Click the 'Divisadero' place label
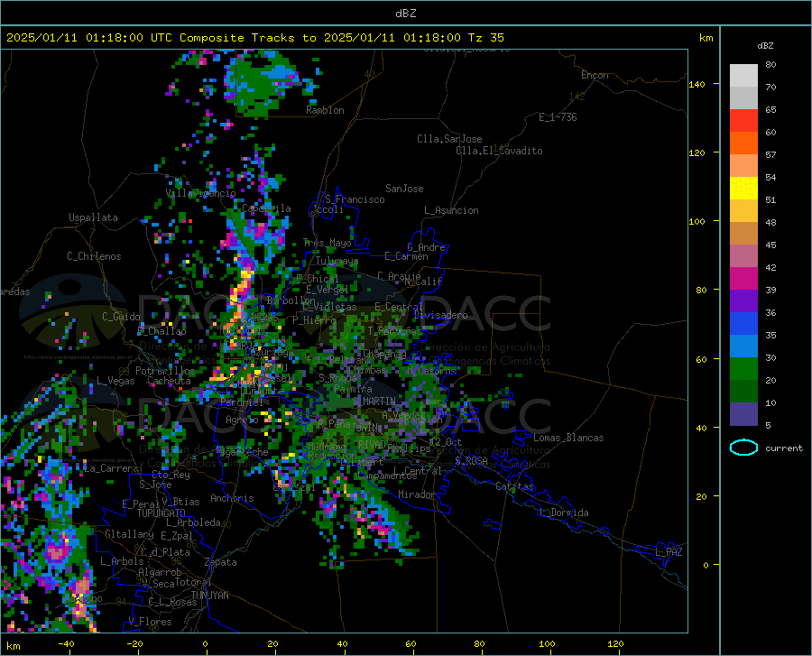Image resolution: width=812 pixels, height=656 pixels. click(440, 315)
